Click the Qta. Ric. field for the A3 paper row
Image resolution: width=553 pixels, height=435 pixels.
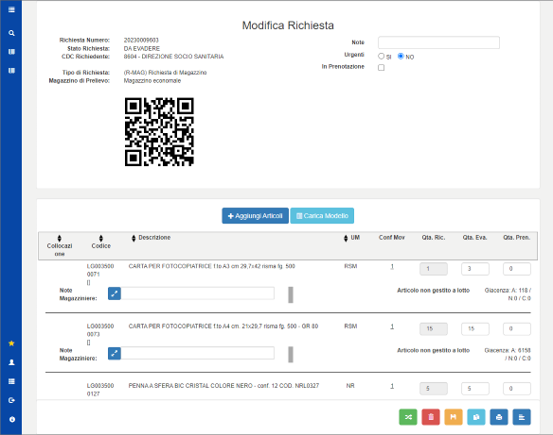click(433, 269)
